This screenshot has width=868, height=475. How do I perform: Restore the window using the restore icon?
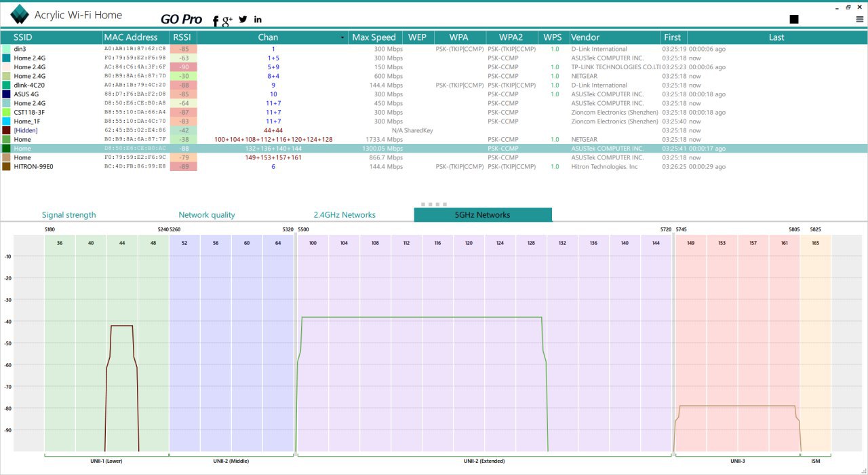[x=848, y=7]
